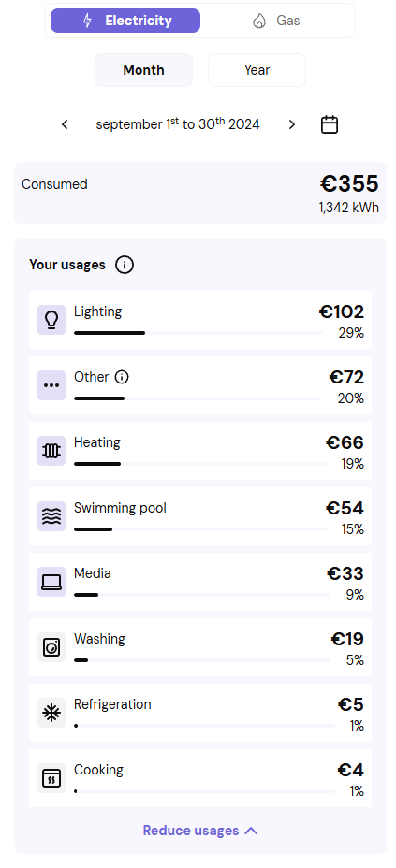Click the Washing machine icon
396x868 pixels.
click(51, 647)
